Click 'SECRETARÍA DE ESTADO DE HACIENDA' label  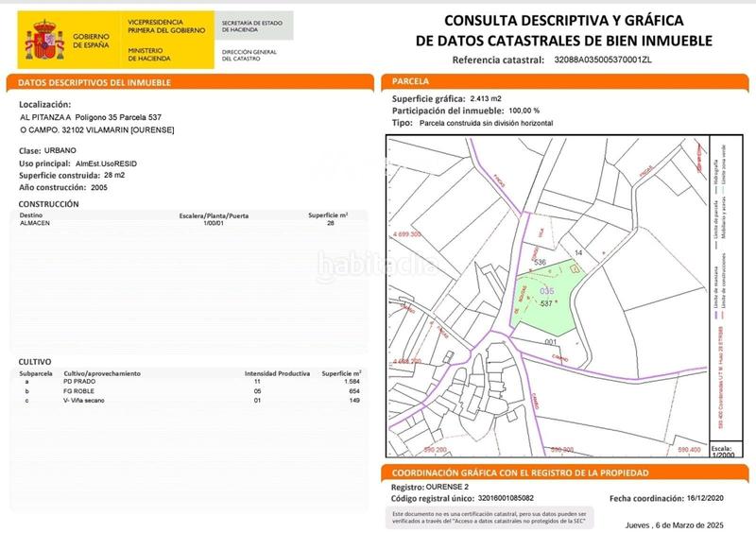(x=251, y=26)
